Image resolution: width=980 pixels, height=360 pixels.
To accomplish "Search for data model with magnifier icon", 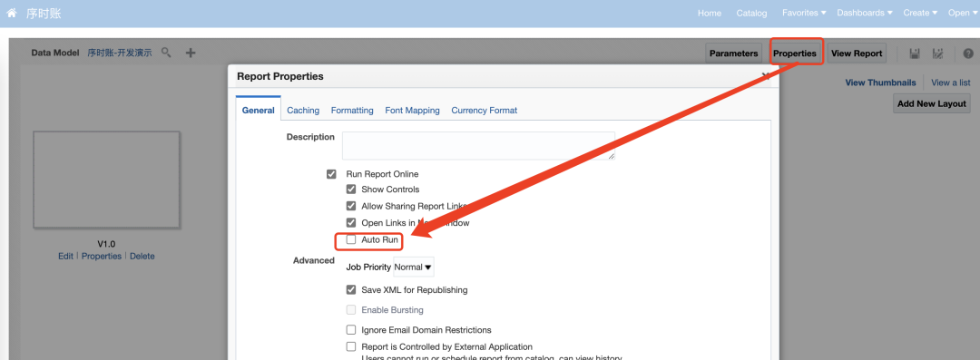I will pyautogui.click(x=166, y=53).
